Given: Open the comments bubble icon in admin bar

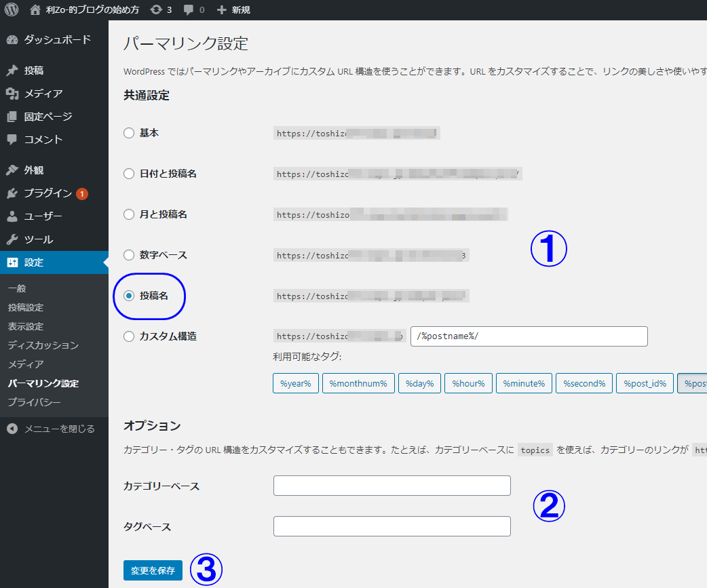Looking at the screenshot, I should point(193,9).
